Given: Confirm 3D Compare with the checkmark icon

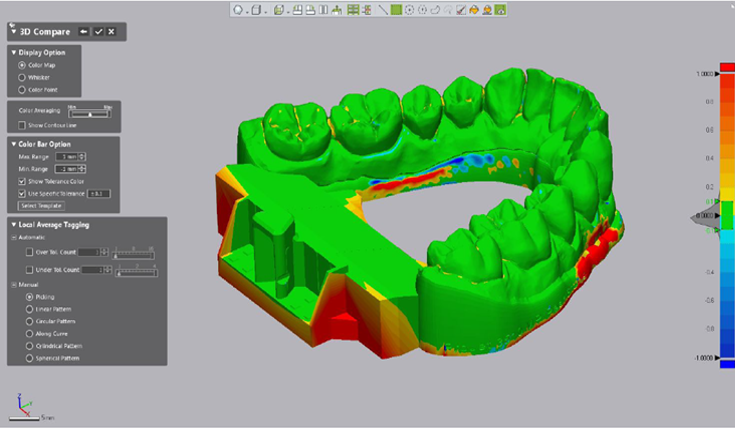Looking at the screenshot, I should 98,31.
